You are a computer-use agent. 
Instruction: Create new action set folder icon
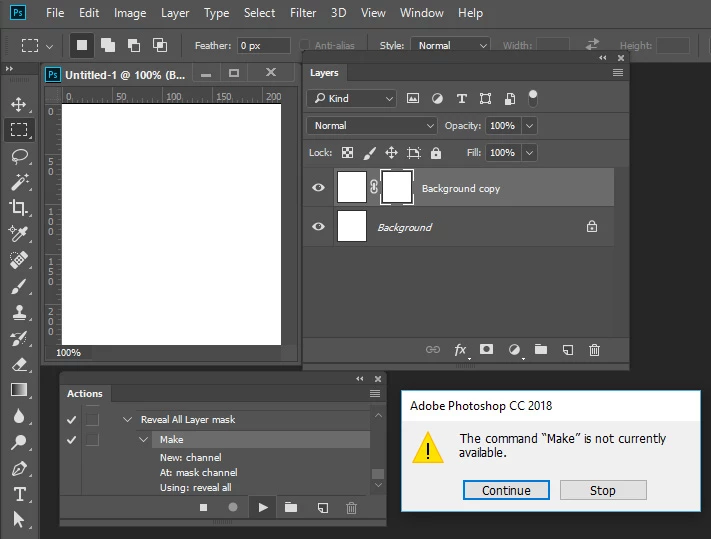coord(291,507)
